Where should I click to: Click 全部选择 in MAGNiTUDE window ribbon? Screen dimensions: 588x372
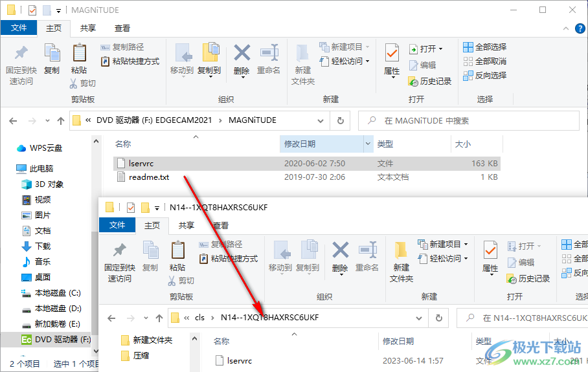point(485,47)
